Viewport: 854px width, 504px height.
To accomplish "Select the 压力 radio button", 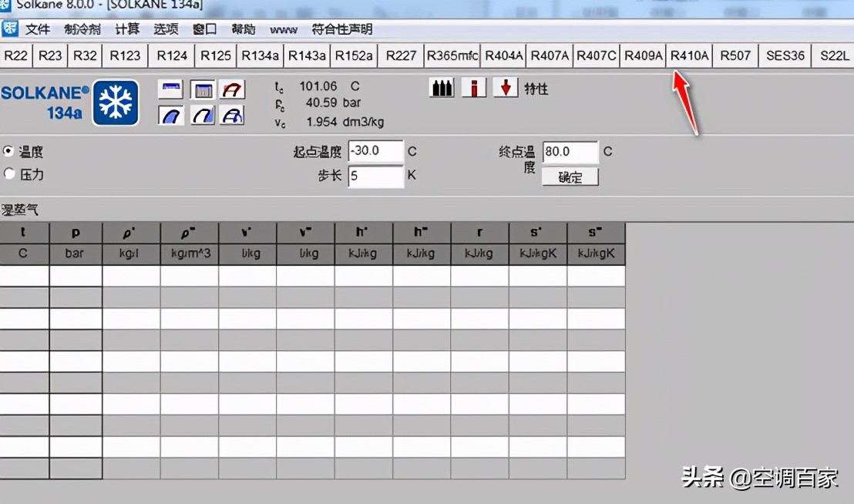I will (x=8, y=173).
